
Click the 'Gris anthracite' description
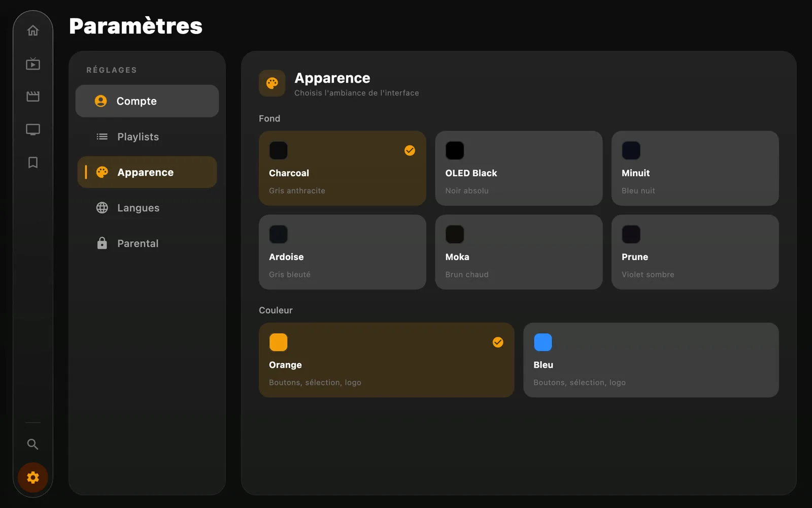click(x=297, y=191)
